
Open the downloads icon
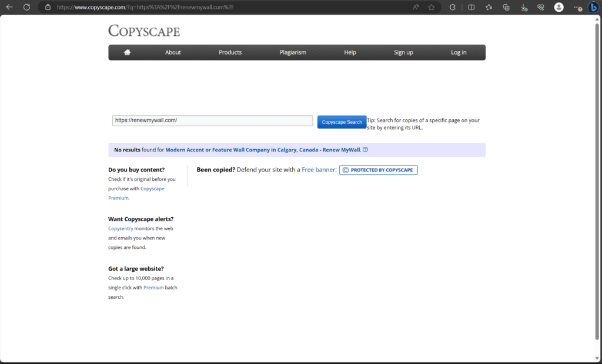pyautogui.click(x=524, y=7)
